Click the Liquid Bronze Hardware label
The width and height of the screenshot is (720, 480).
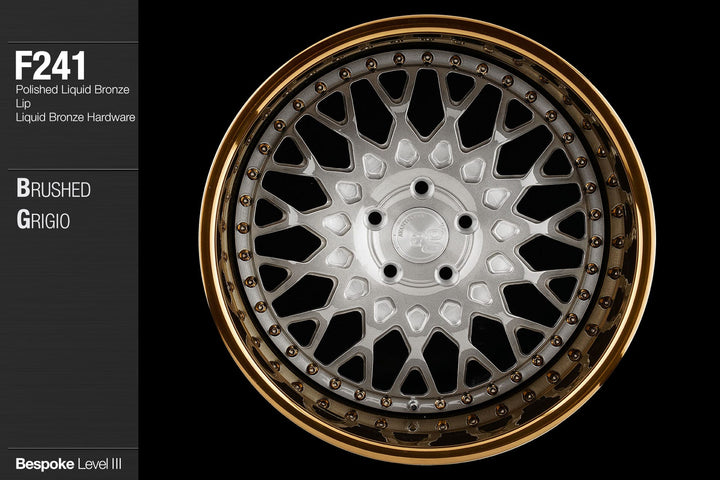[75, 118]
